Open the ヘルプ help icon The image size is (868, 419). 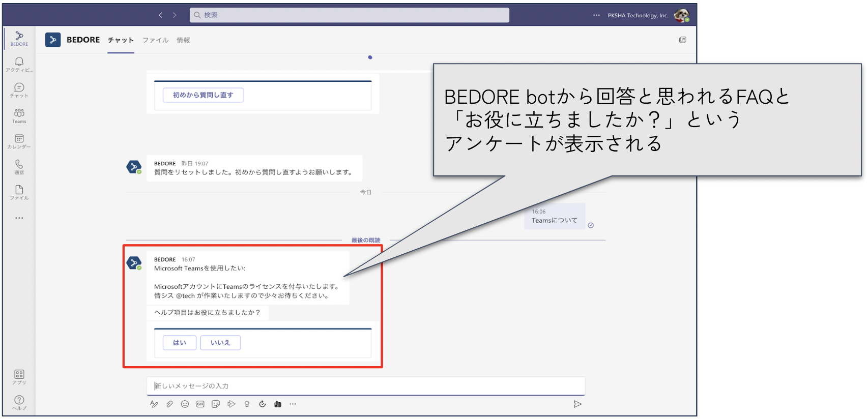(x=19, y=402)
